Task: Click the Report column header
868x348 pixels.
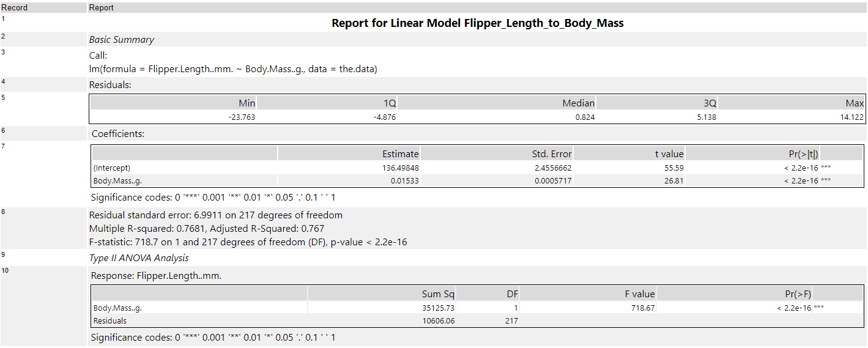Action: pyautogui.click(x=102, y=8)
